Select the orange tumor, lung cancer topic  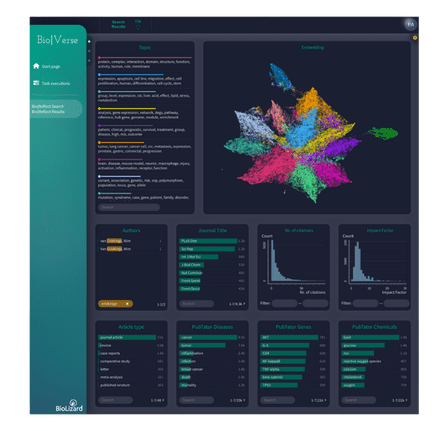[x=145, y=147]
